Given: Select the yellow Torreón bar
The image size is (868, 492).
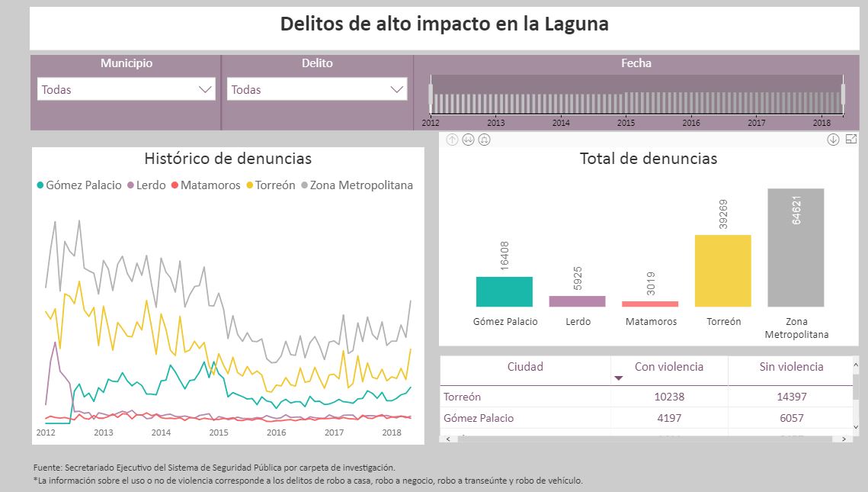Looking at the screenshot, I should click(722, 271).
